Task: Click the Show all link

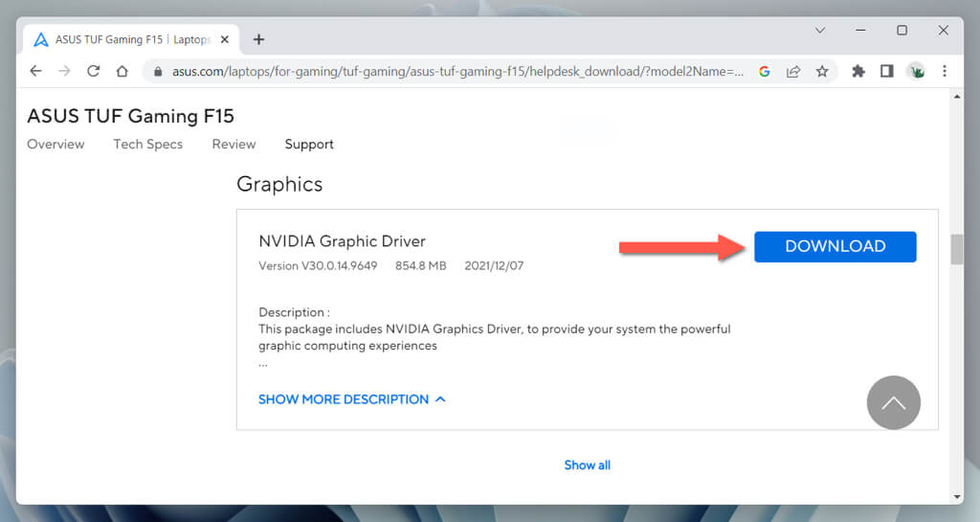Action: [x=587, y=465]
